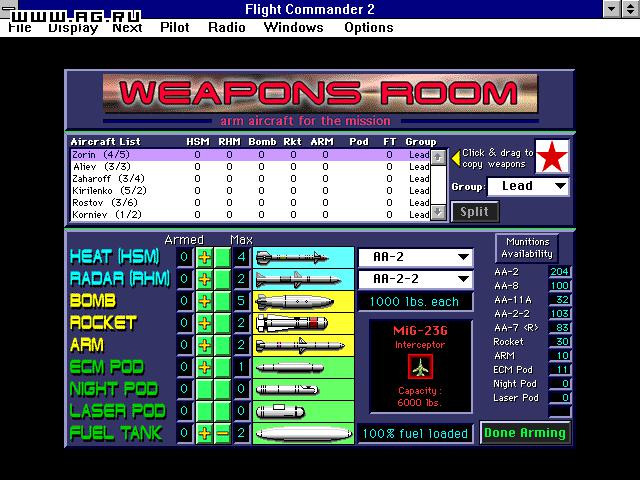
Task: Click the radar-homing missile picture
Action: [303, 280]
